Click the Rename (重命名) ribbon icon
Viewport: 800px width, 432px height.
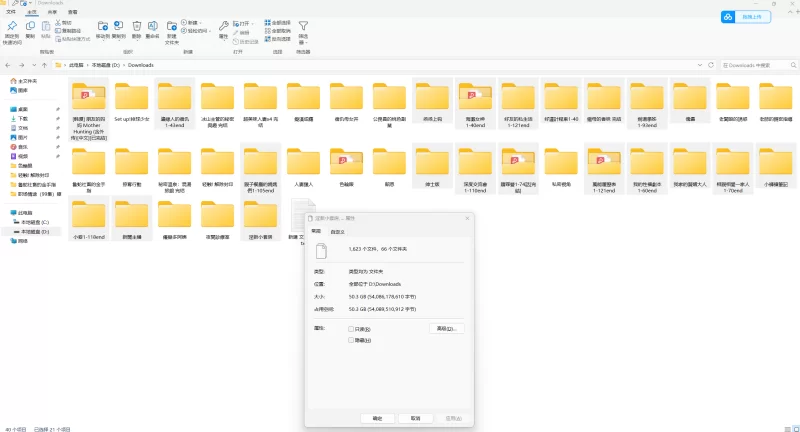(153, 26)
